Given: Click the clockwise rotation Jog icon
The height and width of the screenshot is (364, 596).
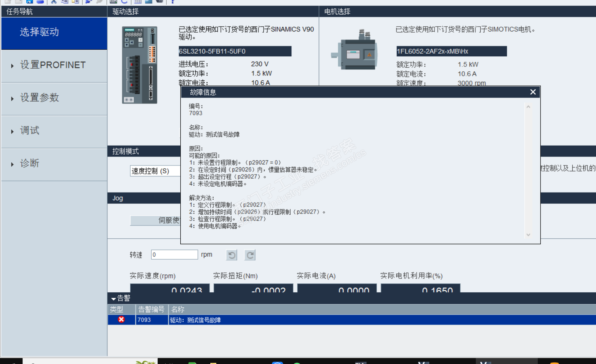Looking at the screenshot, I should tap(250, 255).
